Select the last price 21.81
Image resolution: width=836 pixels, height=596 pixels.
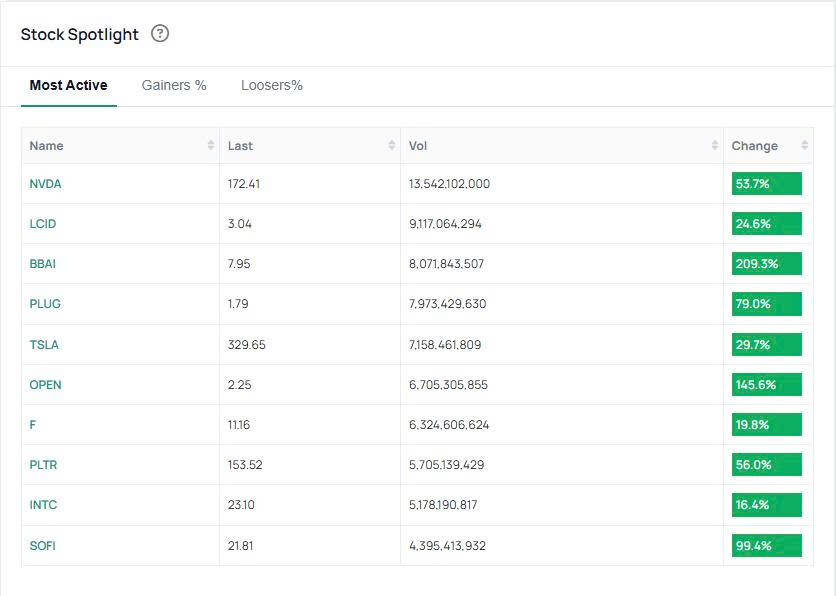coord(240,546)
